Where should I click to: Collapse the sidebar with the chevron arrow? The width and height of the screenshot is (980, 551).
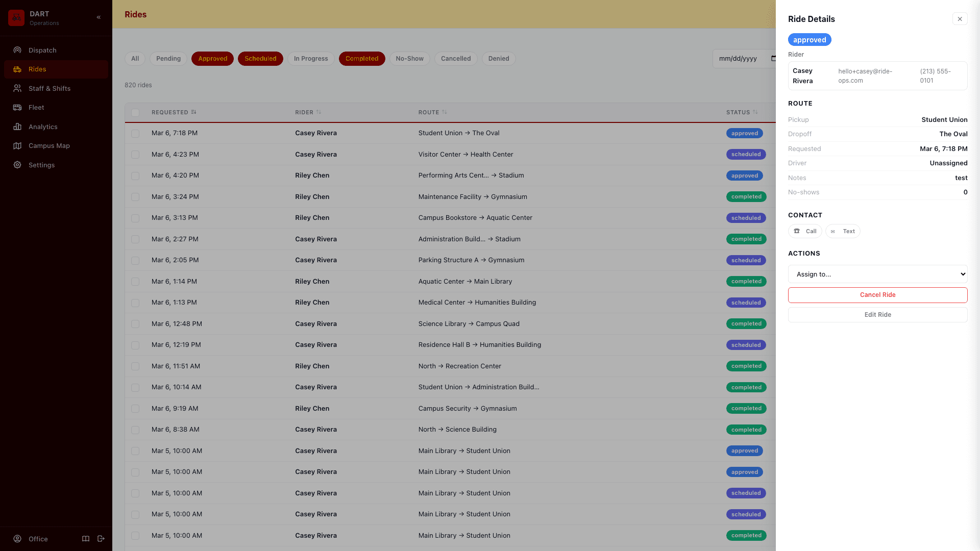tap(99, 17)
